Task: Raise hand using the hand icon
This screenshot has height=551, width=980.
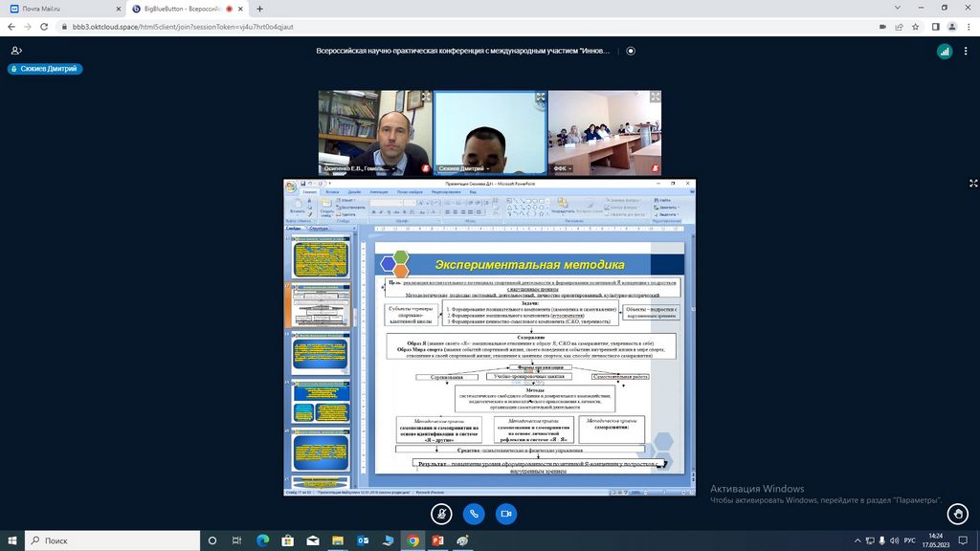Action: click(x=957, y=514)
